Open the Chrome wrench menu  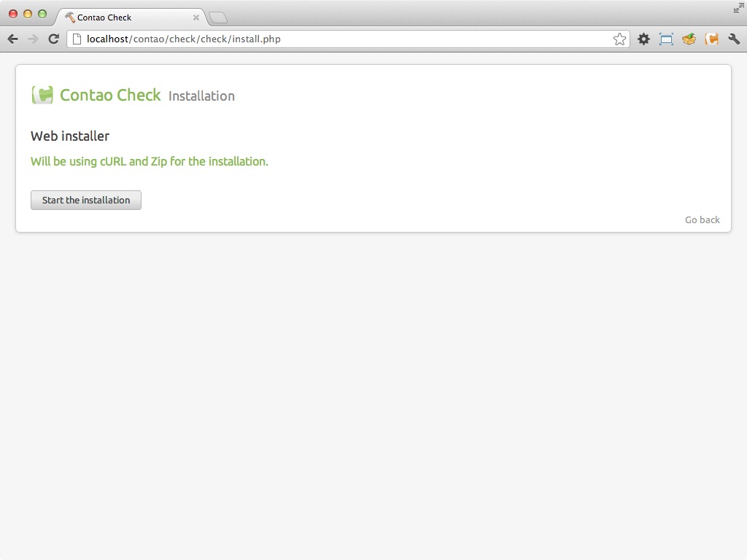(734, 39)
